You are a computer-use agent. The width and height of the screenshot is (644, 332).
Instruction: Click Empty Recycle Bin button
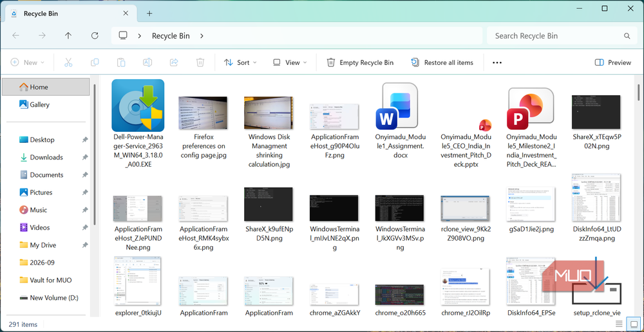pyautogui.click(x=360, y=62)
